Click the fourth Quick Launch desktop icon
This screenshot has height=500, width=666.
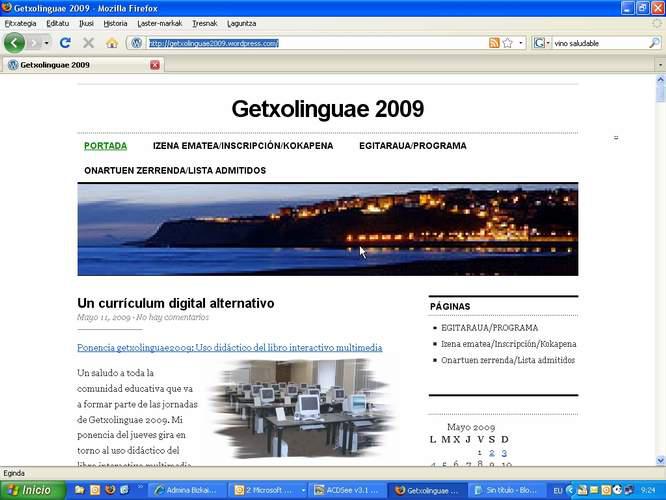(124, 490)
